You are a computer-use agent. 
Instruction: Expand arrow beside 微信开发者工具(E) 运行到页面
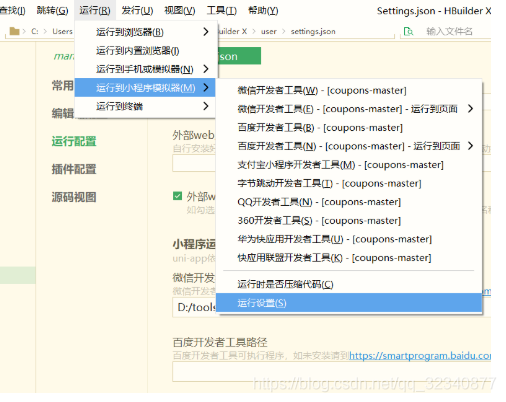(x=470, y=109)
